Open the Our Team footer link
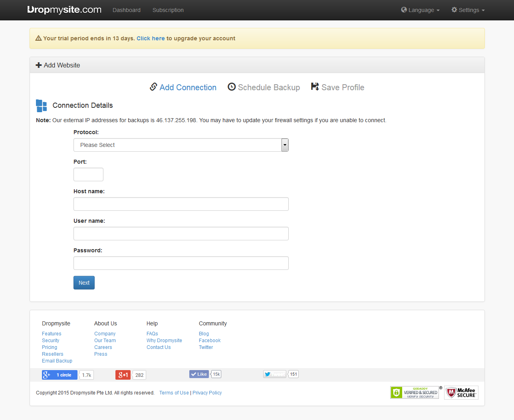This screenshot has width=514, height=420. [105, 341]
